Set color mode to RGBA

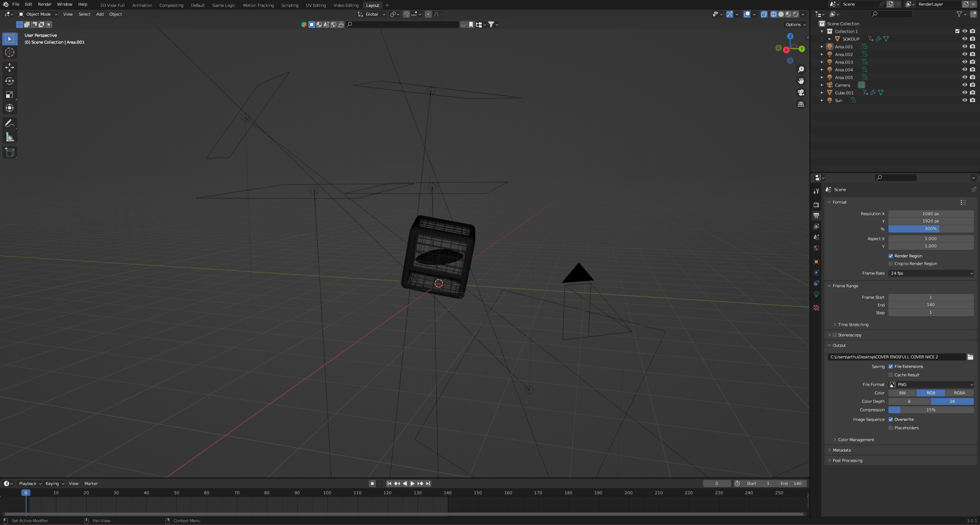coord(959,393)
